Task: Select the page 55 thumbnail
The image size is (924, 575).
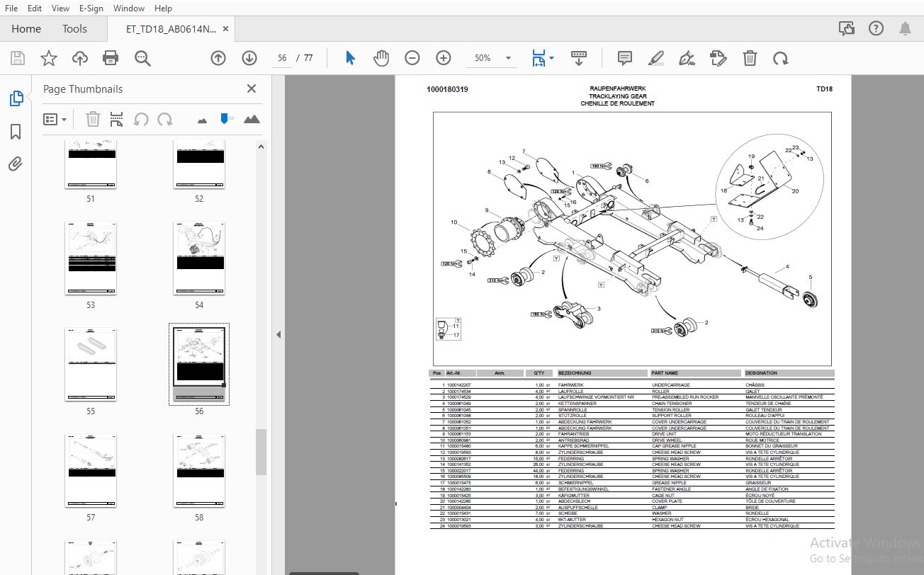Action: [91, 364]
